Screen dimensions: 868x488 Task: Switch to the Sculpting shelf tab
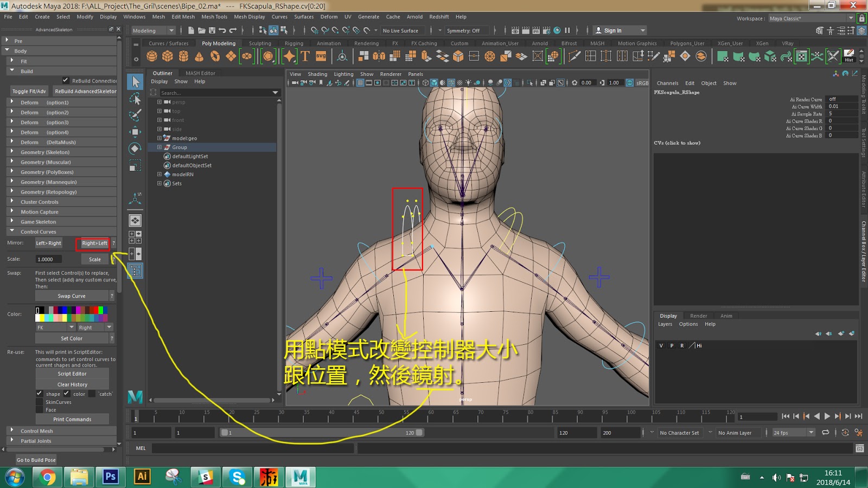tap(260, 43)
